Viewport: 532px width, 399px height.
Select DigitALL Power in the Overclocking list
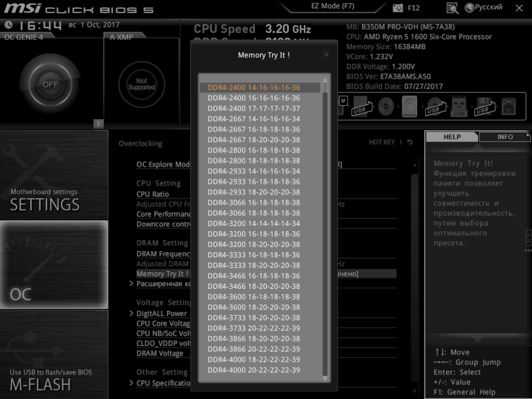tap(161, 314)
